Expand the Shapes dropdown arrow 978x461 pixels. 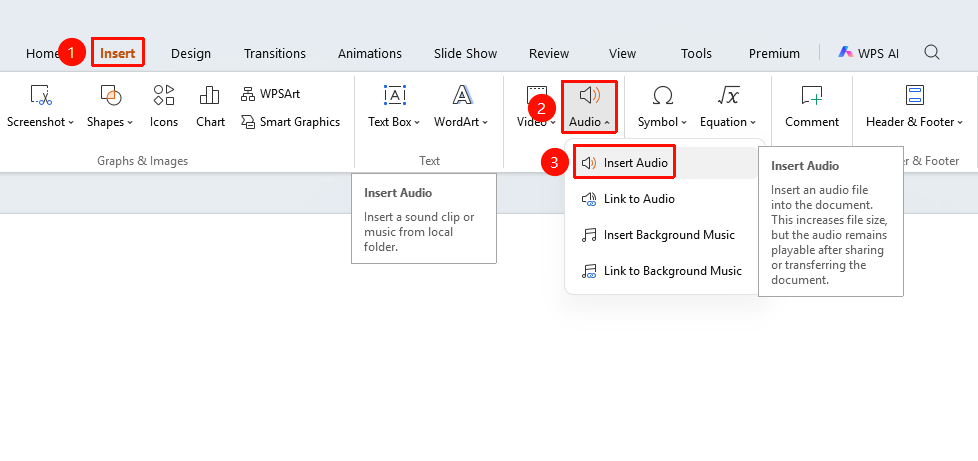click(130, 123)
